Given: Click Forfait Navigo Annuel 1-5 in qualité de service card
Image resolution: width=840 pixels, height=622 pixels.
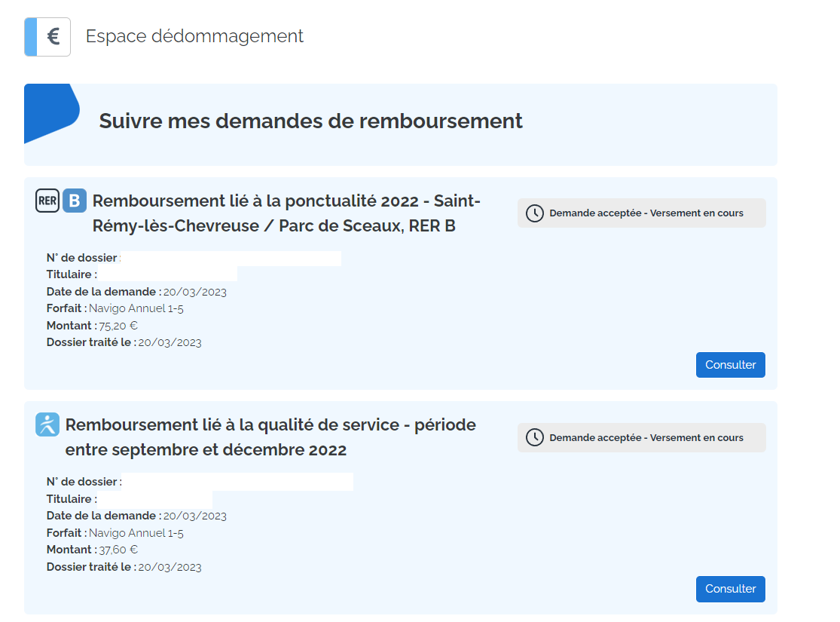Looking at the screenshot, I should click(x=115, y=533).
